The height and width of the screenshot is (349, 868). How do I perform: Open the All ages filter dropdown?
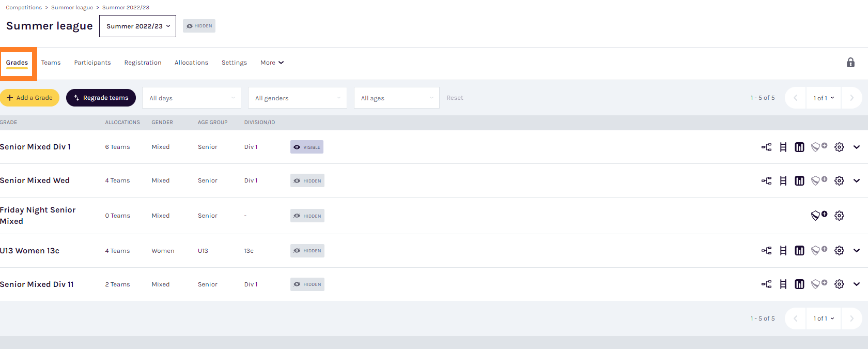[396, 98]
